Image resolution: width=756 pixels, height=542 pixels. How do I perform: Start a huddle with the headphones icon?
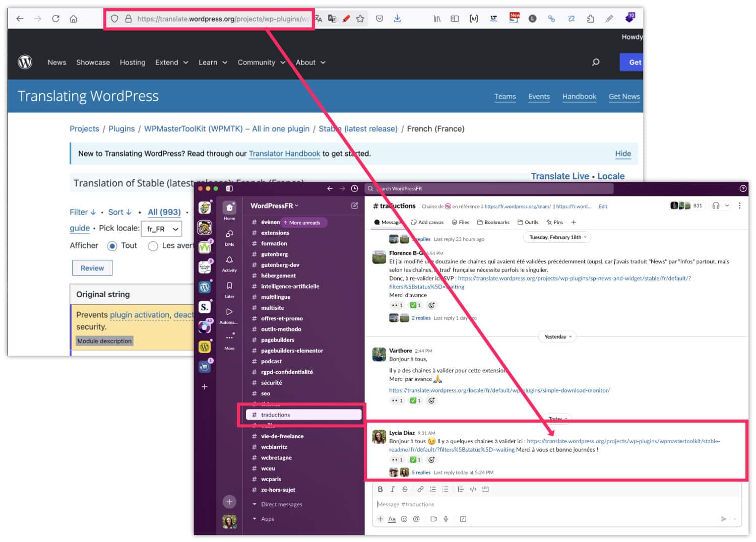point(716,206)
